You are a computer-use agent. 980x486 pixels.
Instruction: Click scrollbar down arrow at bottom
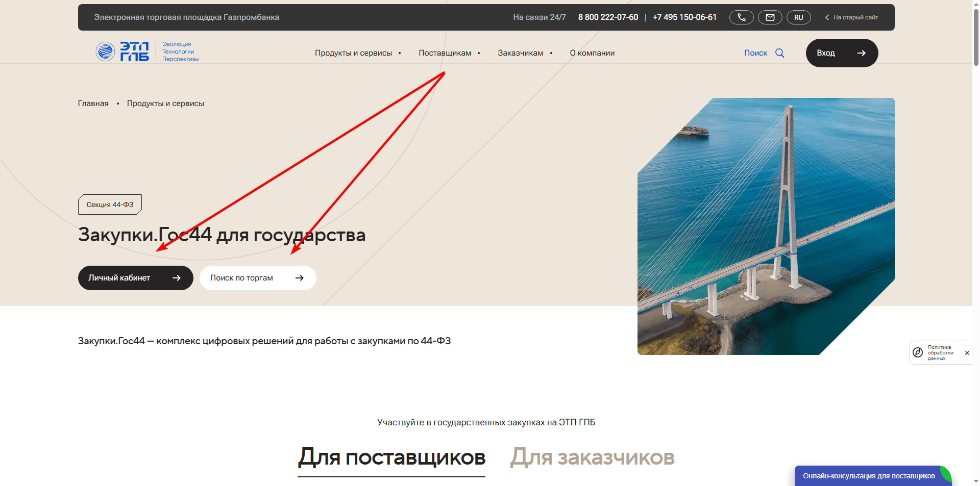(x=976, y=481)
